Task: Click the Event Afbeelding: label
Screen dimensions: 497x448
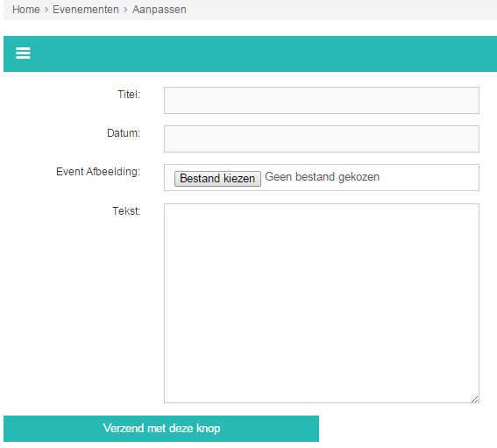Action: (98, 172)
